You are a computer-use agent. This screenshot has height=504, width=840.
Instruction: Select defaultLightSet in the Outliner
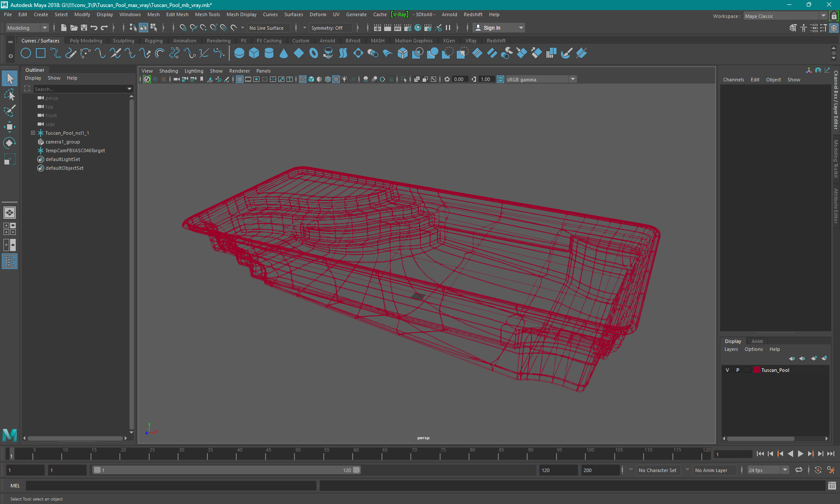click(x=63, y=159)
